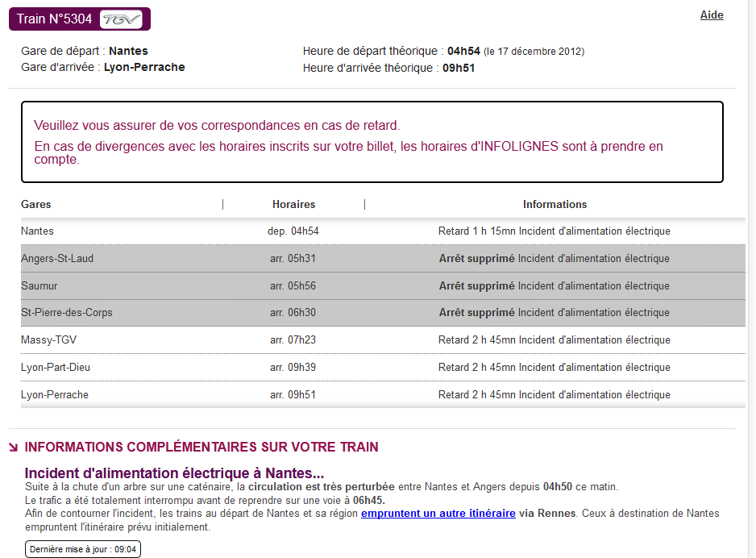Click the 09h51 theoretical arrival time

(x=459, y=68)
